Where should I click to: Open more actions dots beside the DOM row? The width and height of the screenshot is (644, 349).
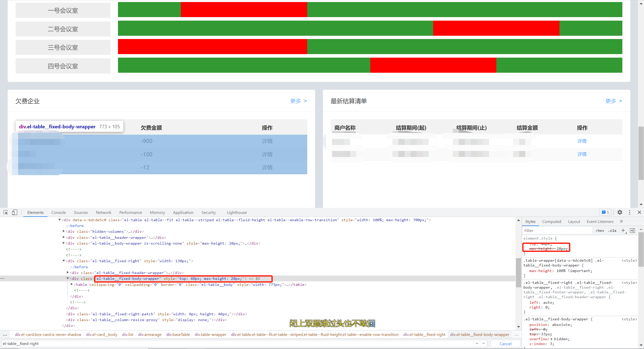click(3, 278)
